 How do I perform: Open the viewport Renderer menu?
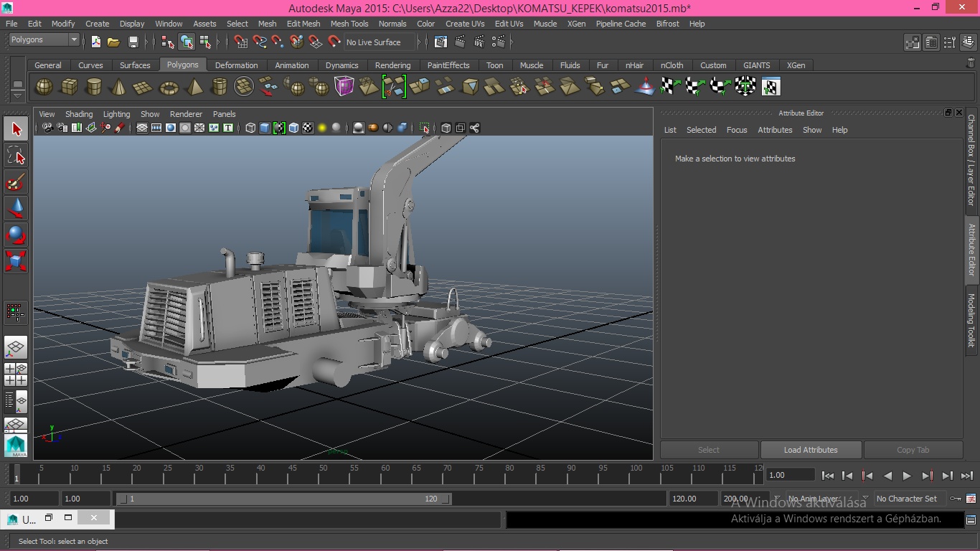pyautogui.click(x=186, y=114)
